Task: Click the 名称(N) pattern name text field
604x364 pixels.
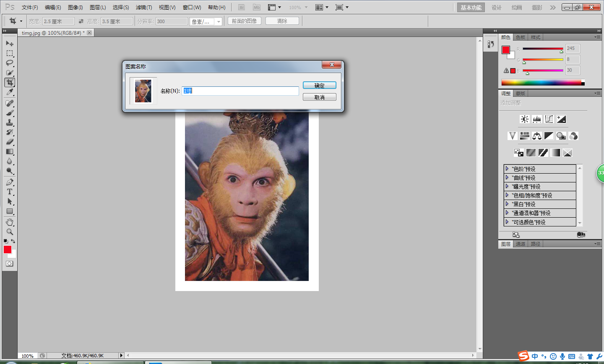Action: tap(240, 91)
